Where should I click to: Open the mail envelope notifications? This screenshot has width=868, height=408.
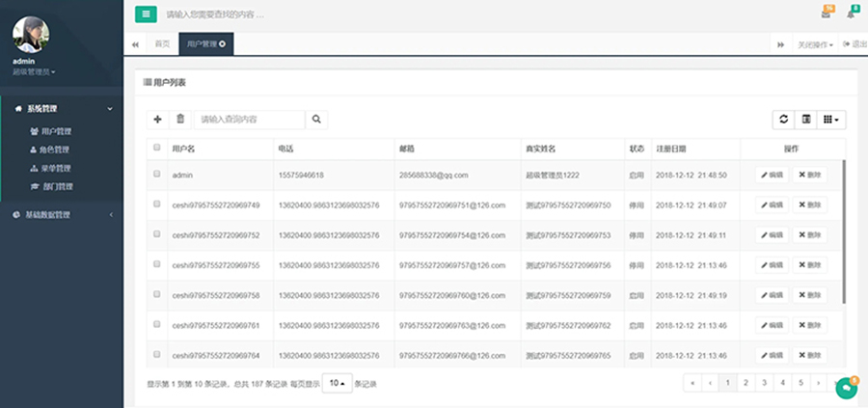click(x=826, y=14)
